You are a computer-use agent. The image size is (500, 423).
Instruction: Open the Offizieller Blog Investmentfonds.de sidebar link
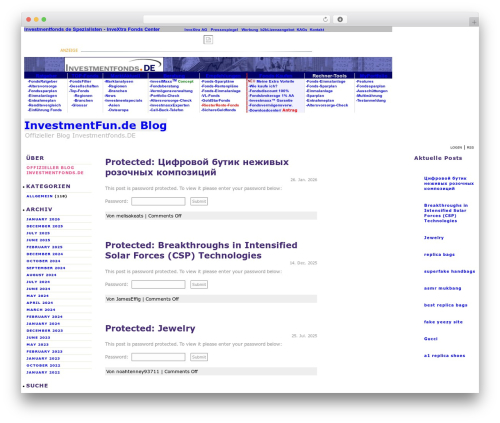pos(55,170)
